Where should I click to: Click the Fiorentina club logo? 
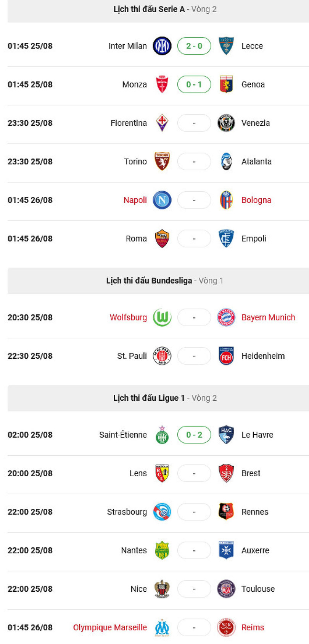click(x=162, y=123)
